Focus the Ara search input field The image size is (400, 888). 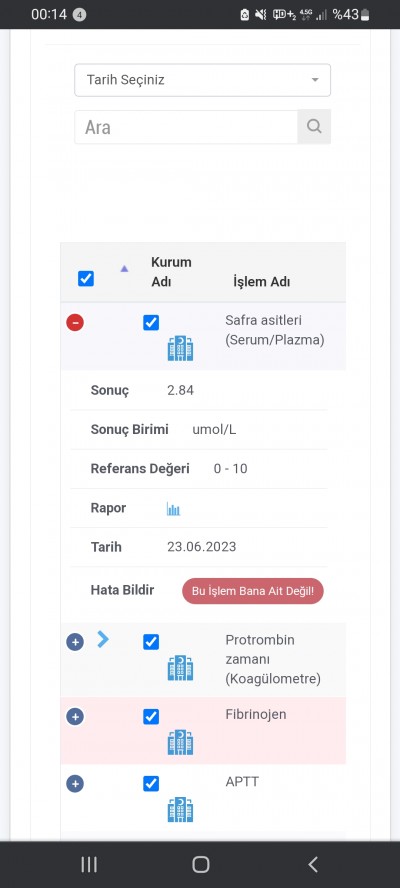click(x=186, y=127)
